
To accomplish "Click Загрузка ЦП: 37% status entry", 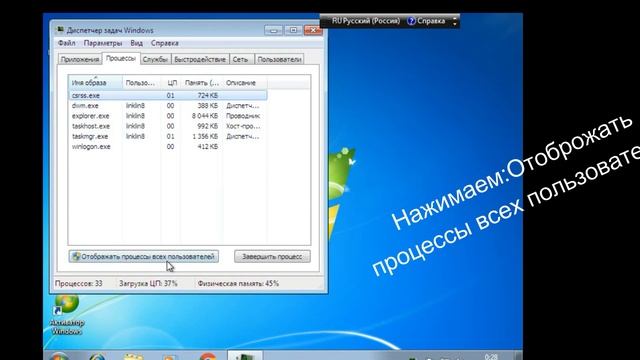I will coord(148,283).
